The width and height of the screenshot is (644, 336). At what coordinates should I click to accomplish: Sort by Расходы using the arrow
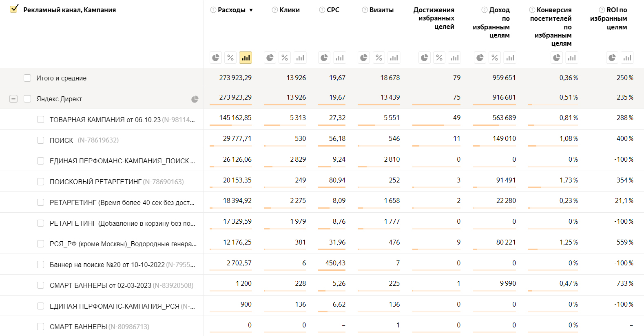click(251, 10)
